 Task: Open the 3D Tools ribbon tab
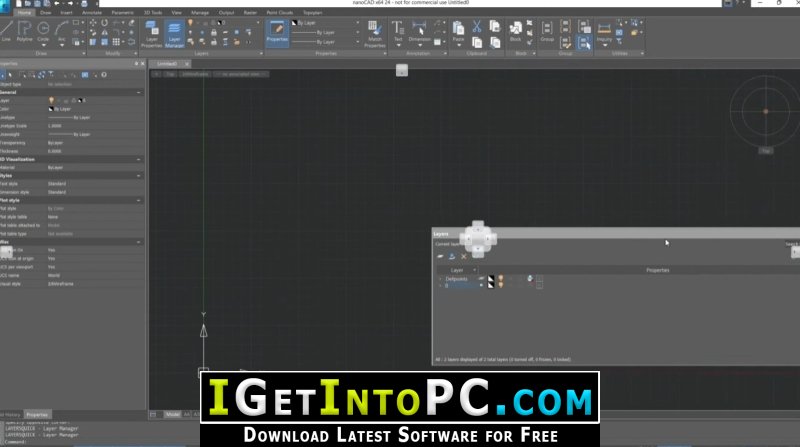(153, 12)
